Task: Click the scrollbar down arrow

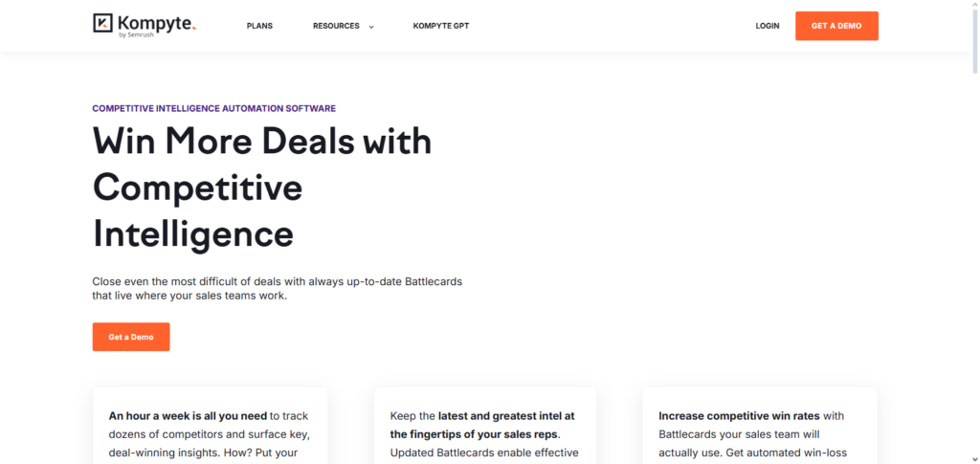Action: point(973,458)
